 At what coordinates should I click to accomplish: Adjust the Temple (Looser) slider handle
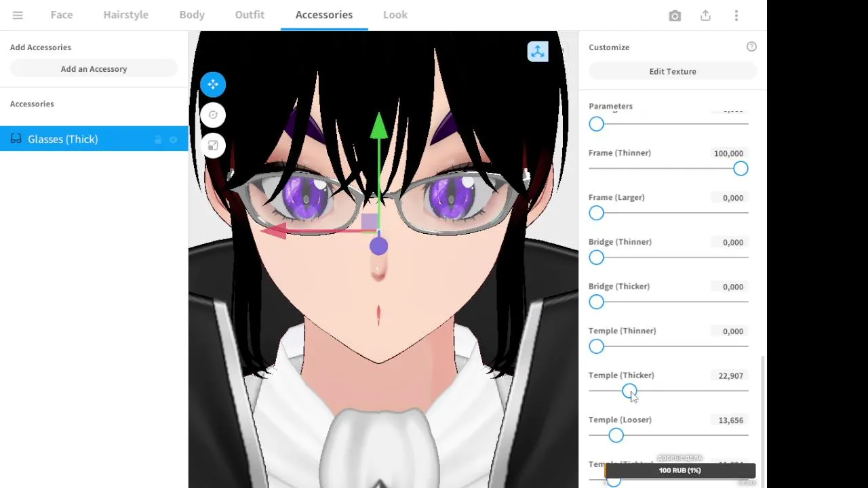point(616,436)
